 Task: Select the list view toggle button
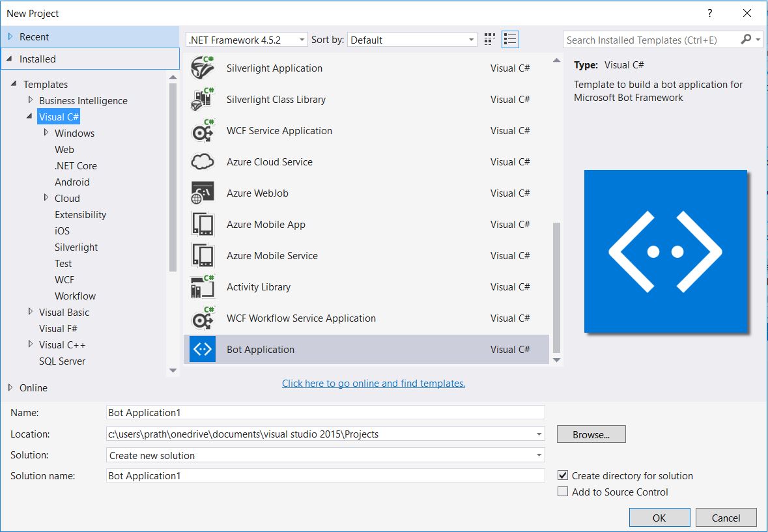(x=510, y=39)
